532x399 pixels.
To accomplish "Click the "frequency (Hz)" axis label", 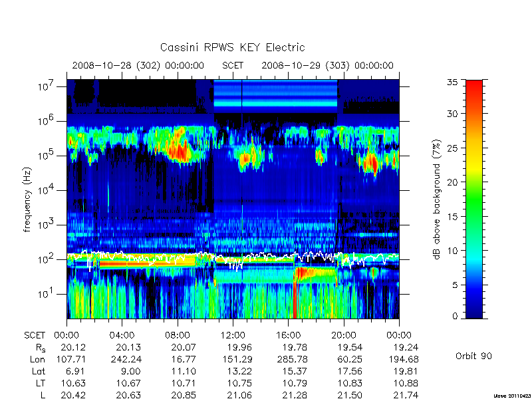I will click(x=27, y=199).
